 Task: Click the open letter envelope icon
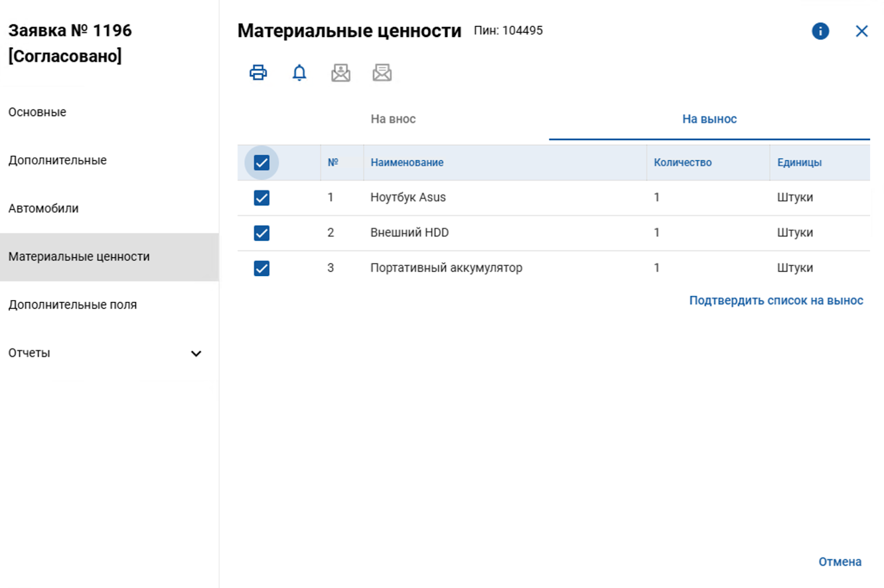pyautogui.click(x=382, y=72)
